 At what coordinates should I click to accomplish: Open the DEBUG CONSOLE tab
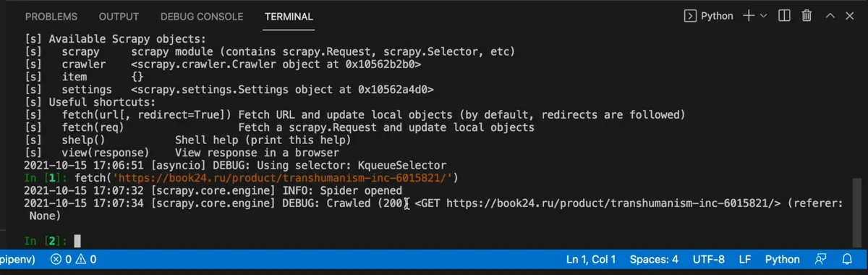[x=202, y=17]
